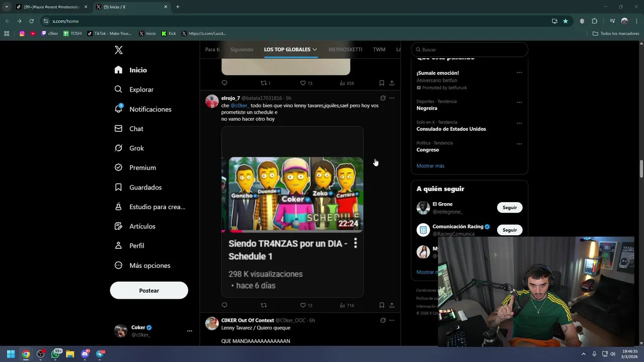The width and height of the screenshot is (644, 362).
Task: Open more options on C0KER Out Of Context post
Action: click(x=392, y=320)
